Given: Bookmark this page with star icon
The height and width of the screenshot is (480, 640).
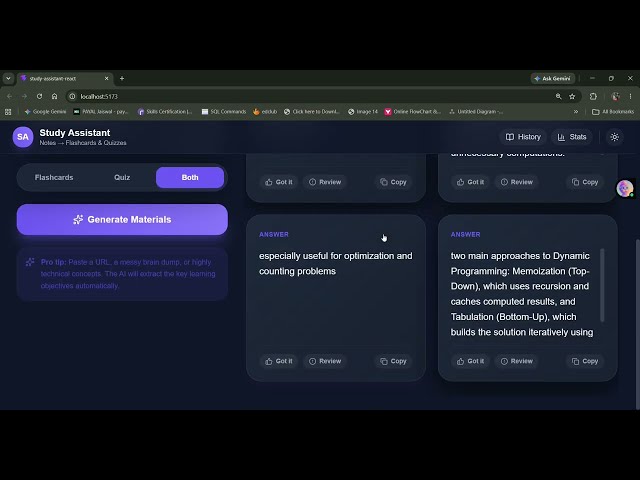Looking at the screenshot, I should 572,96.
